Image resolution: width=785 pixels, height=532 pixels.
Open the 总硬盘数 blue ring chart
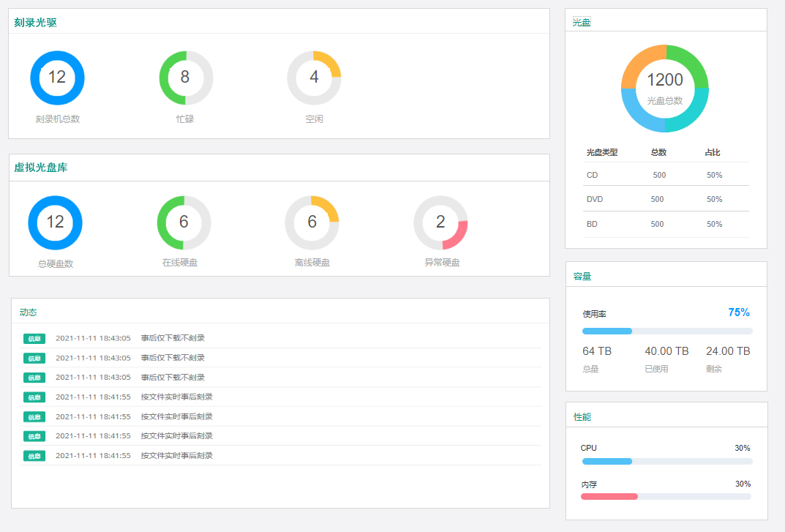point(55,222)
